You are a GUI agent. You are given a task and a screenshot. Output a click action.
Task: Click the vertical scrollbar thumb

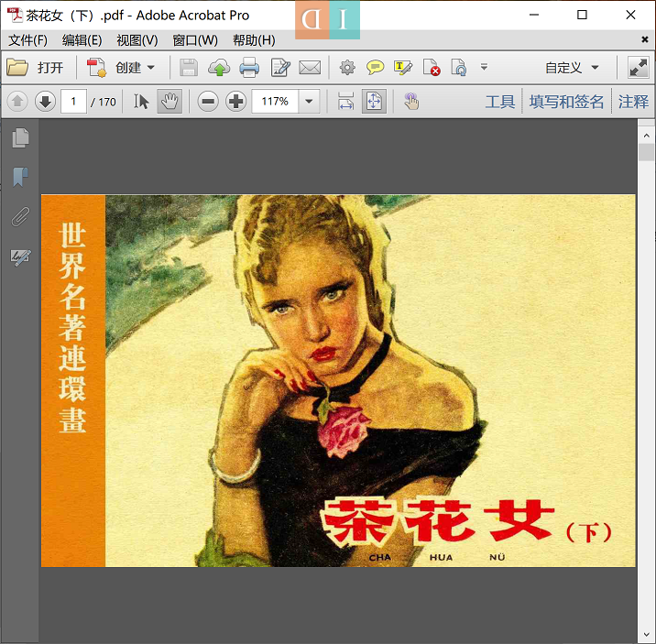pos(646,152)
